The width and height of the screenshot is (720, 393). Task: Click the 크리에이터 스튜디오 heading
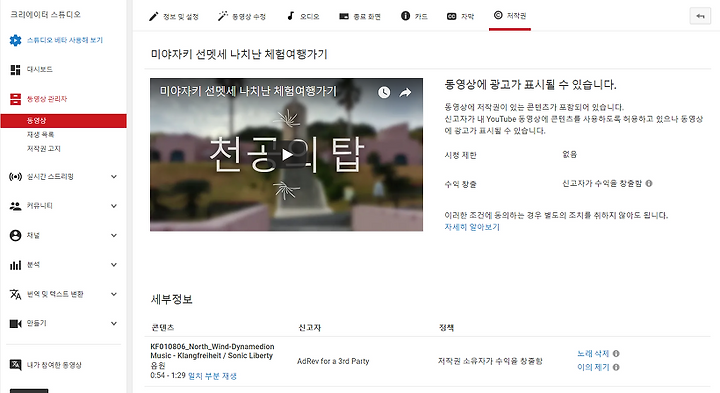45,15
